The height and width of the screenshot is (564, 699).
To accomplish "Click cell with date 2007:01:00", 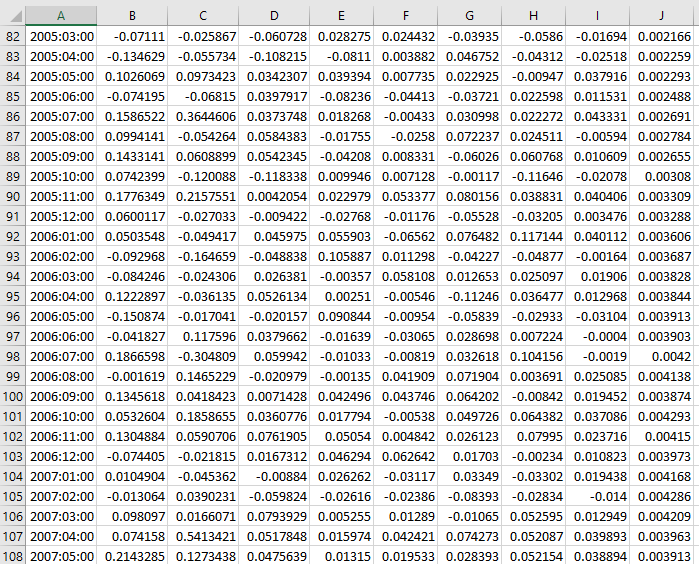I will tap(61, 477).
